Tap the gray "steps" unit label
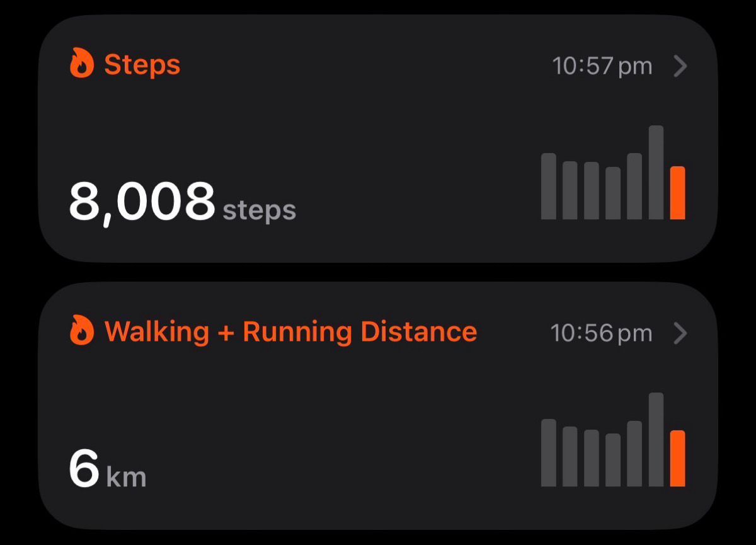Screen dimensions: 756x545 [x=260, y=210]
